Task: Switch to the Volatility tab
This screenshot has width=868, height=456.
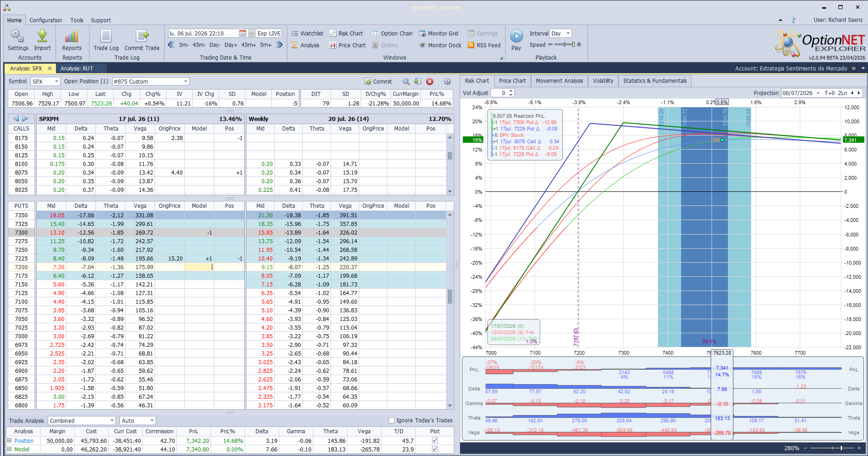Action: tap(603, 81)
